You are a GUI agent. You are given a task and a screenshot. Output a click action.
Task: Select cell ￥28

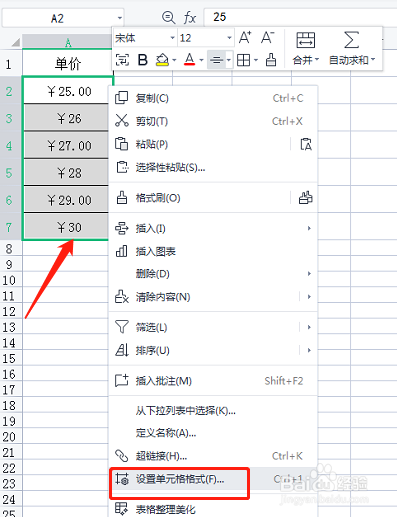click(66, 173)
